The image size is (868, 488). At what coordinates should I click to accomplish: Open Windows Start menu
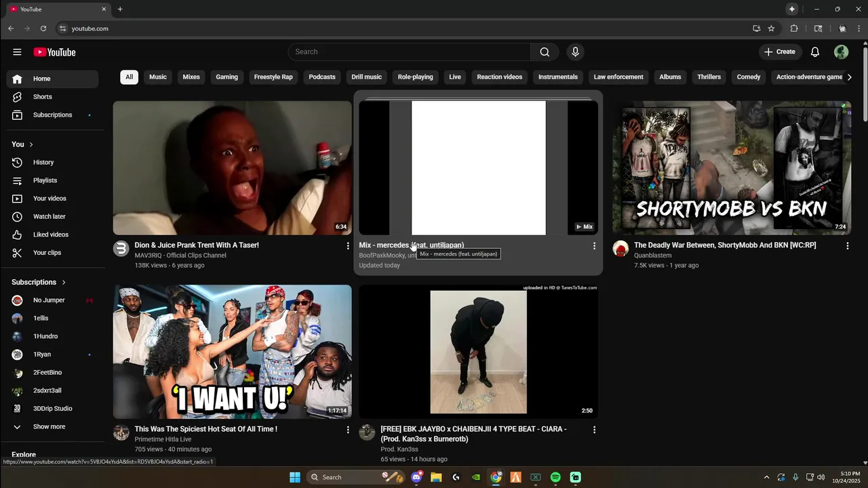[295, 477]
